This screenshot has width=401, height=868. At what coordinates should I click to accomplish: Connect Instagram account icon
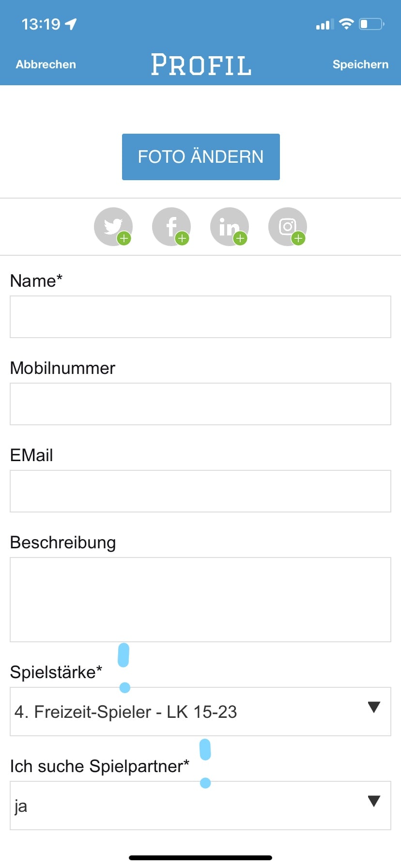[x=288, y=227]
